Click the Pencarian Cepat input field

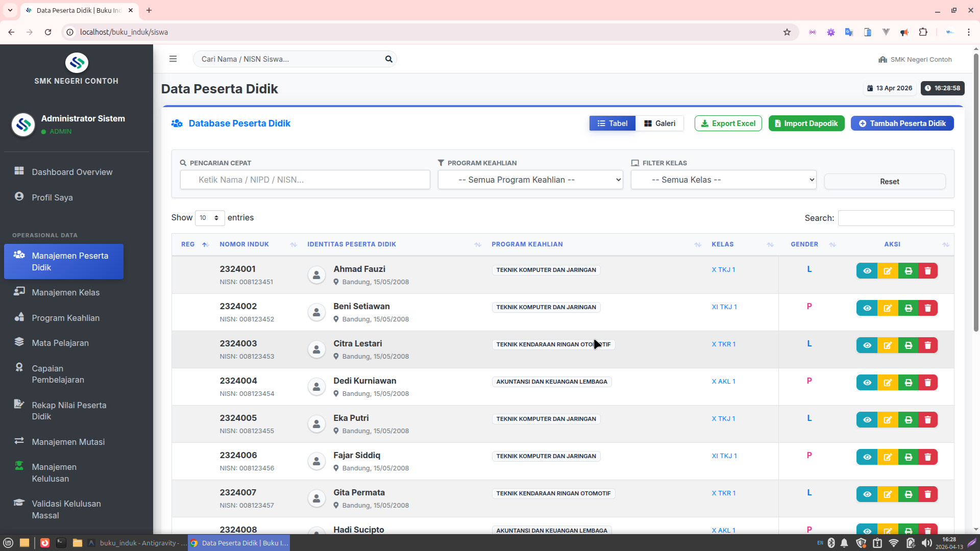point(305,180)
